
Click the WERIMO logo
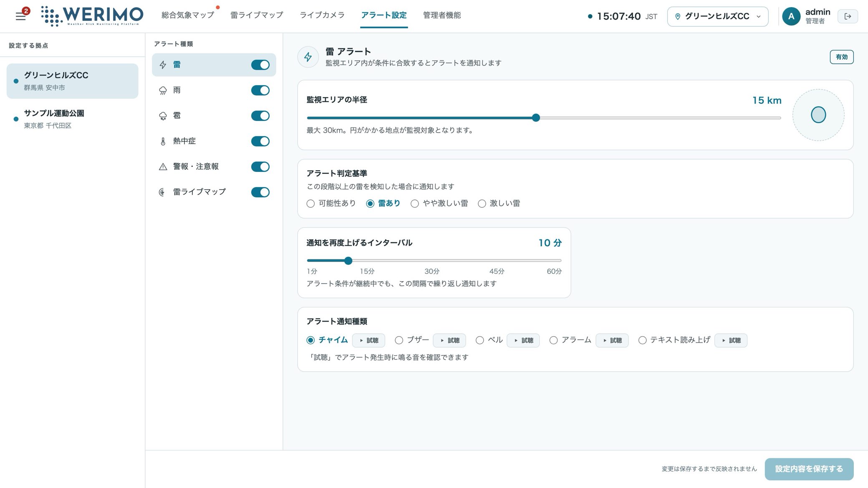(x=92, y=16)
